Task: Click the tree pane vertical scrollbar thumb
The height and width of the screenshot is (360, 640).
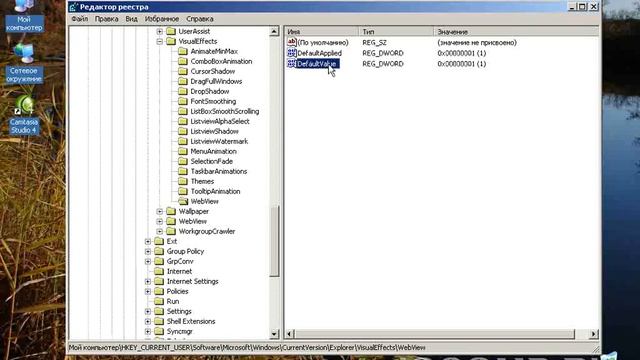Action: [x=275, y=241]
